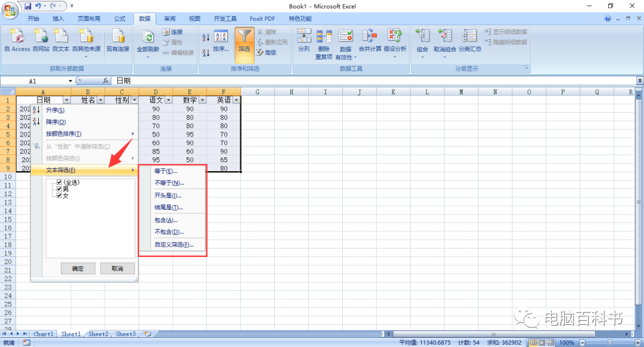Import data from text (自文本)

[61, 40]
